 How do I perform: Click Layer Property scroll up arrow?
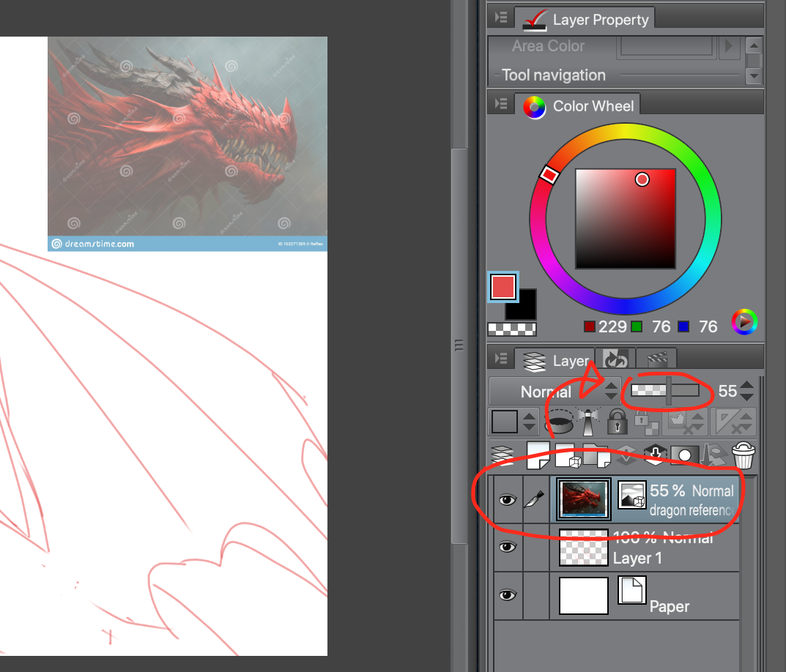[x=754, y=45]
